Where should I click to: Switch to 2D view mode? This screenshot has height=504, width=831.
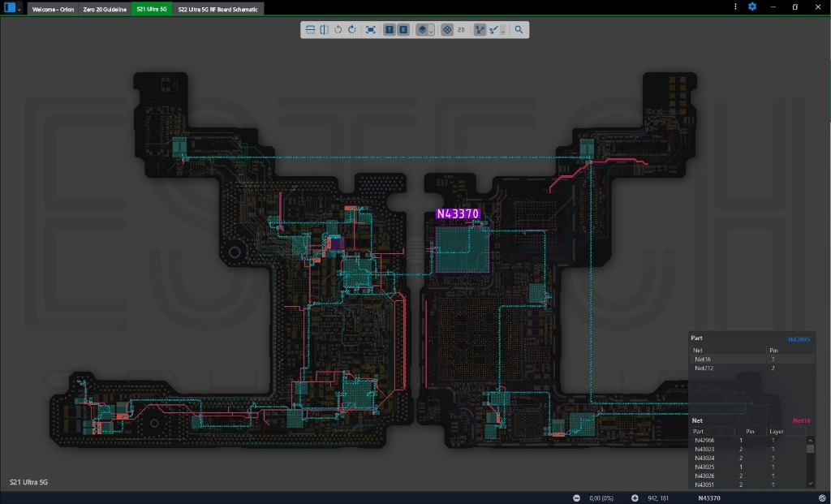click(461, 30)
